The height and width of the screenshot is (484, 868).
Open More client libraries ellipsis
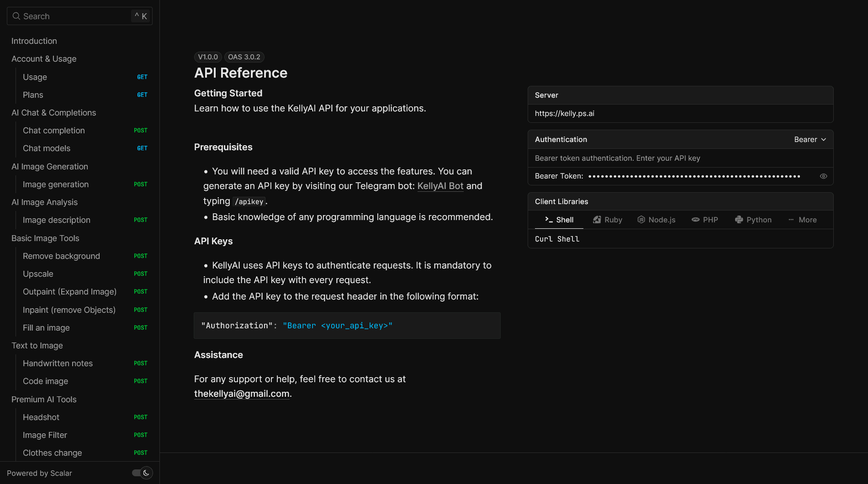(791, 220)
